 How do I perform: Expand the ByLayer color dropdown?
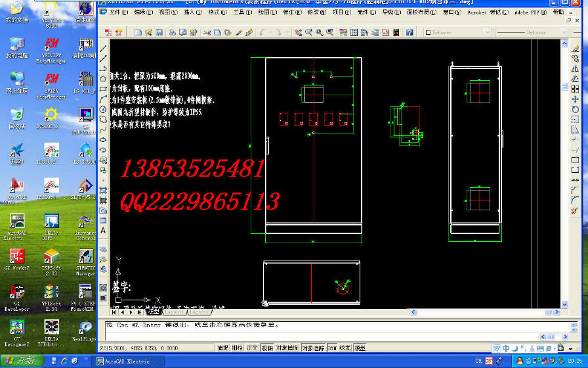pyautogui.click(x=487, y=32)
